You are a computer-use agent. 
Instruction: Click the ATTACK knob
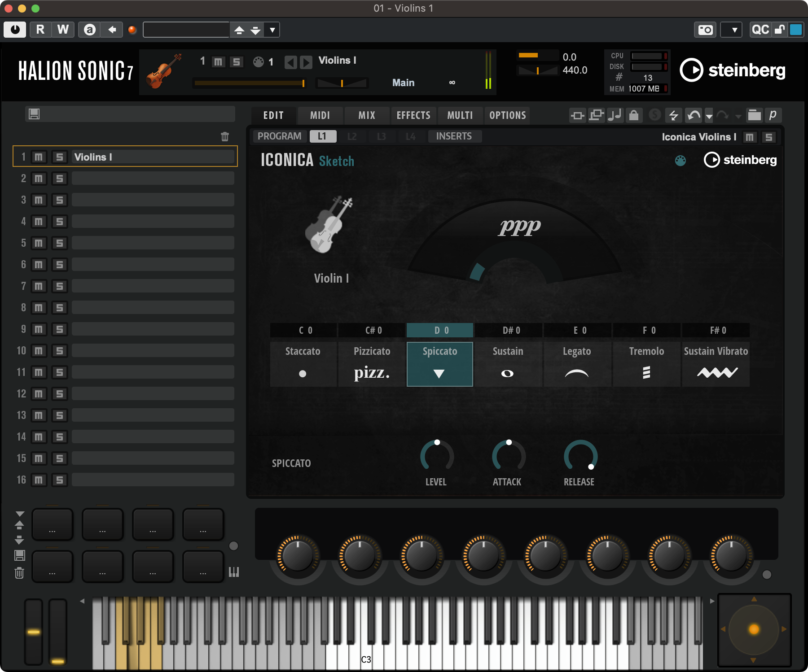click(x=509, y=456)
